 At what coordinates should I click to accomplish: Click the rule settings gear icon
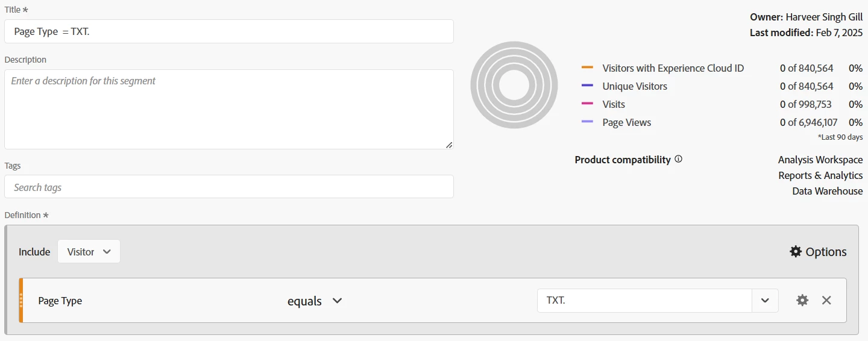(x=802, y=300)
